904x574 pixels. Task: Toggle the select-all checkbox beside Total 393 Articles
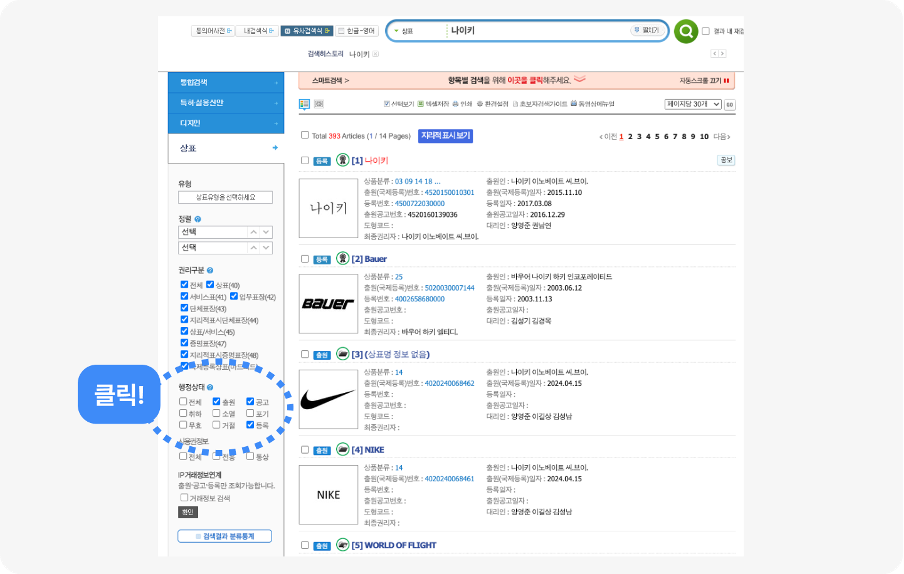(305, 135)
